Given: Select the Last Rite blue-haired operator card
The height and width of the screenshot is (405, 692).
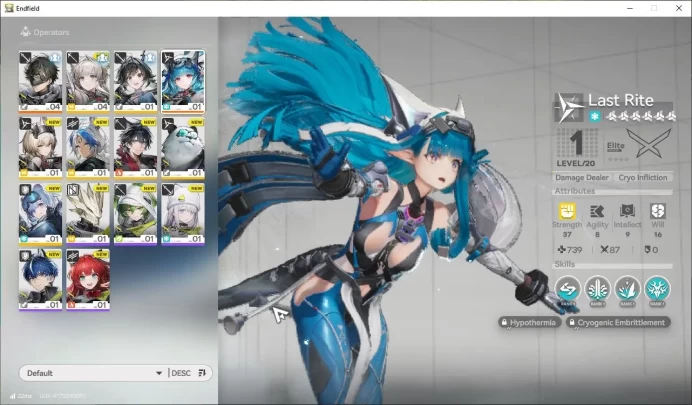Looking at the screenshot, I should 183,81.
